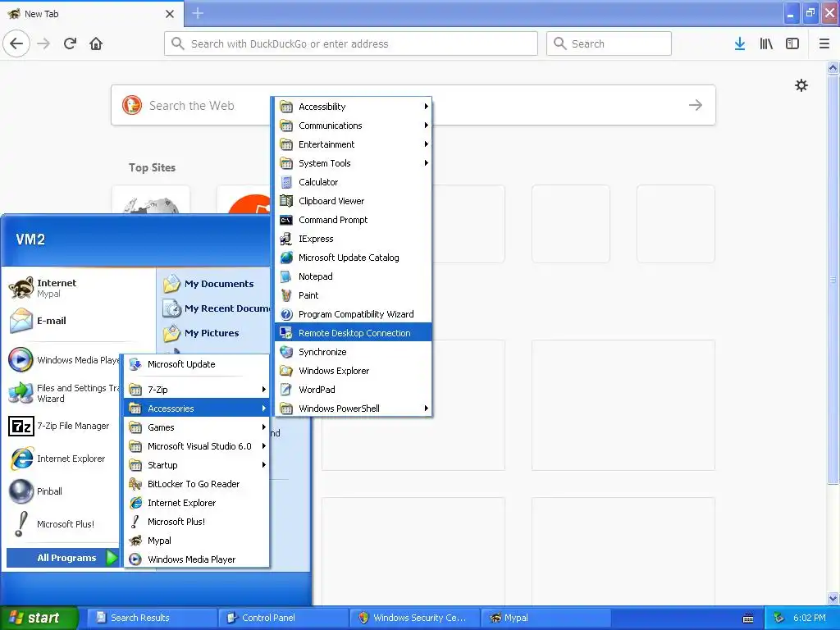This screenshot has height=630, width=840.
Task: Focus the toolbar Search box
Action: tap(609, 43)
